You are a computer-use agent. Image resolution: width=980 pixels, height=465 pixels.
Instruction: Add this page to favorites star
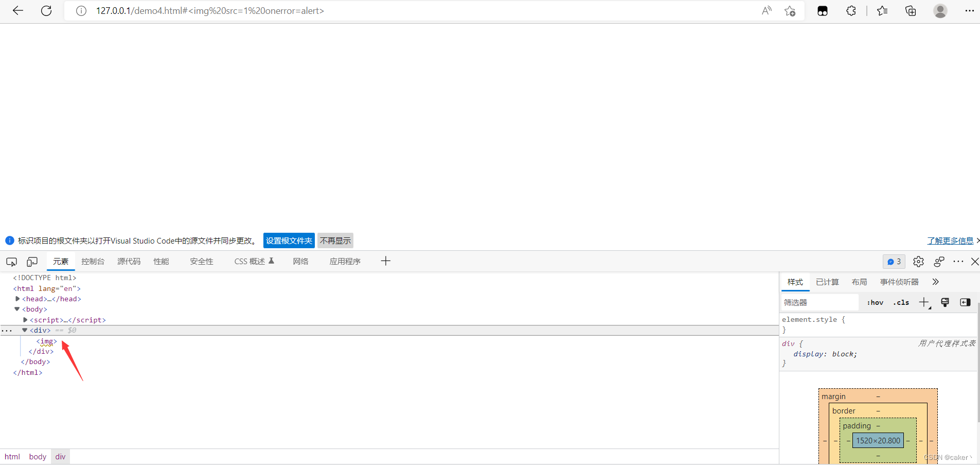tap(790, 11)
